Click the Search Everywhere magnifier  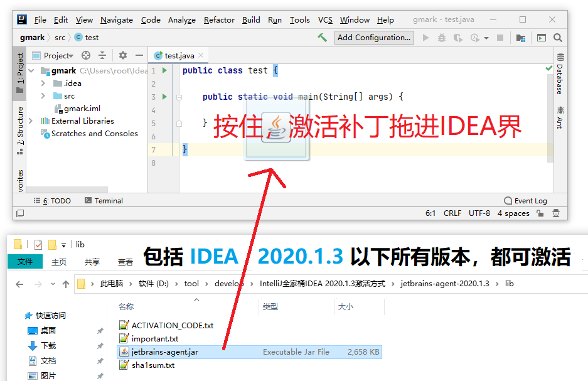[558, 38]
